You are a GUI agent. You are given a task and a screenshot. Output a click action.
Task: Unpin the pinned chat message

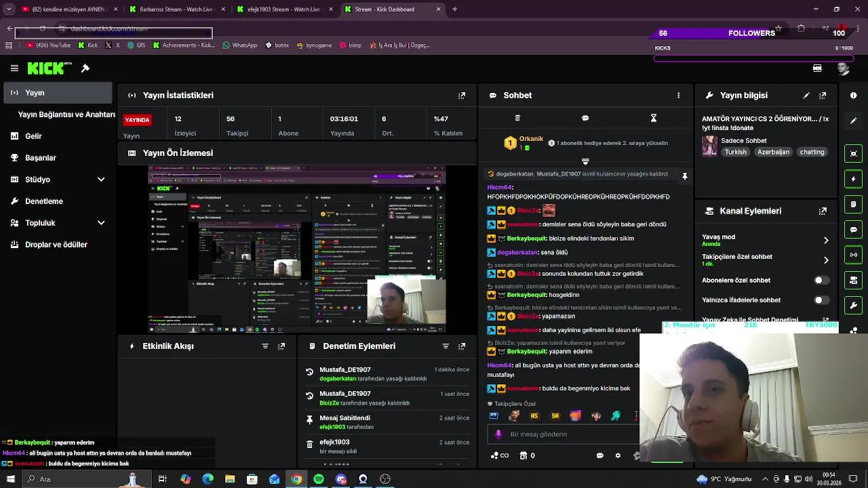[685, 177]
